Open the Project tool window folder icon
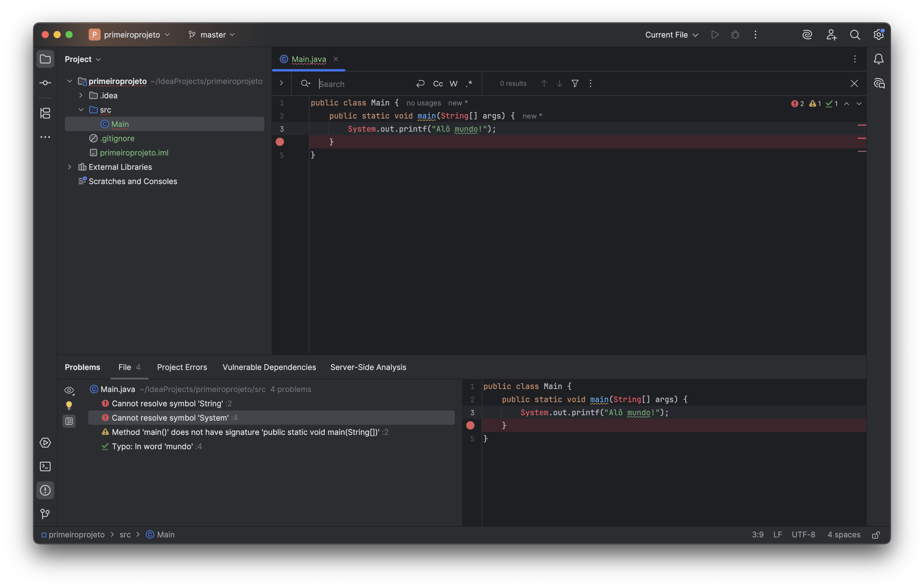 tap(45, 59)
